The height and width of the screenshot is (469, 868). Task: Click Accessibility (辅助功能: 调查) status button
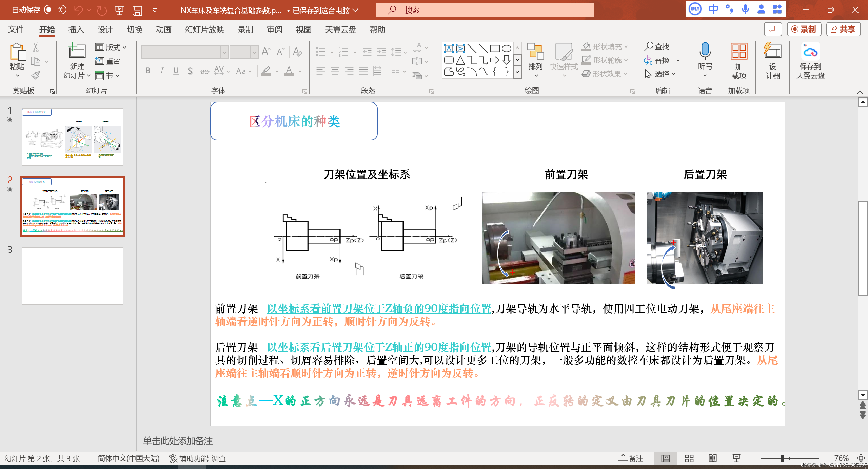click(198, 458)
